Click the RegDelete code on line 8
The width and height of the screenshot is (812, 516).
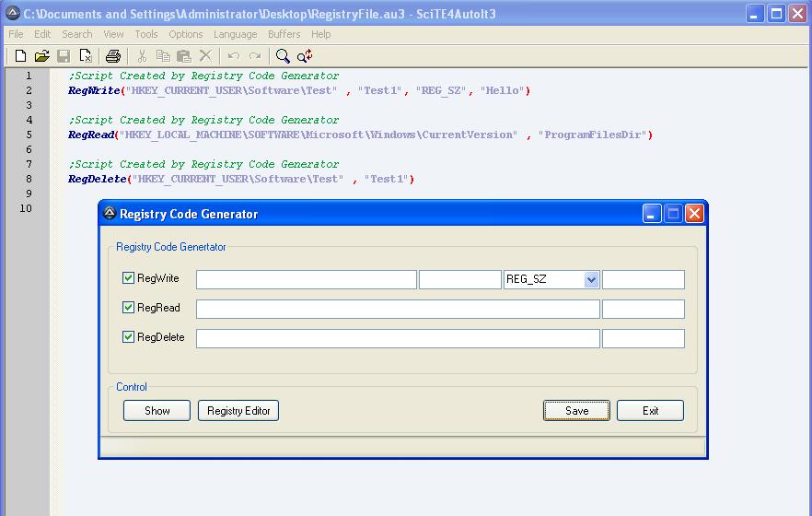241,180
